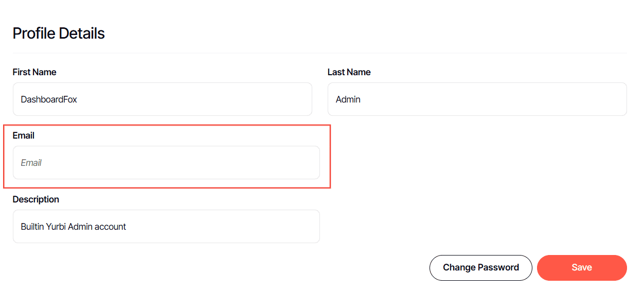Click the bold "Email" label
The height and width of the screenshot is (289, 644).
pyautogui.click(x=24, y=135)
